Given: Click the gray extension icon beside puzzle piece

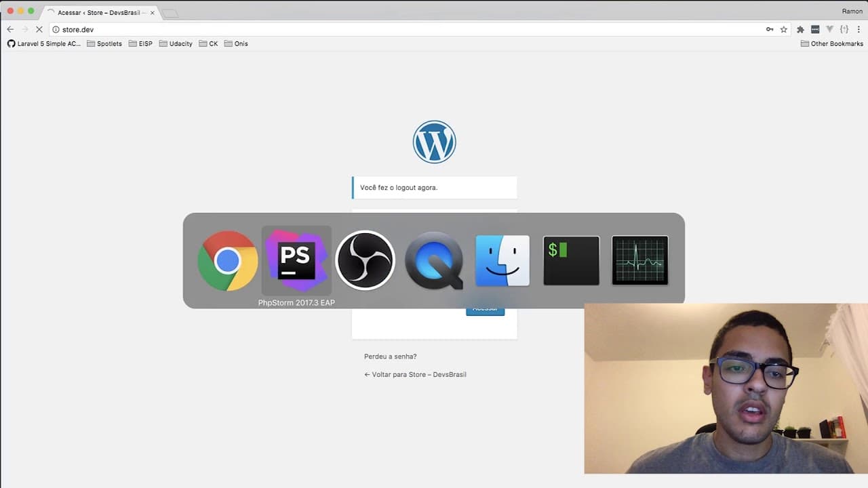Looking at the screenshot, I should [x=815, y=29].
